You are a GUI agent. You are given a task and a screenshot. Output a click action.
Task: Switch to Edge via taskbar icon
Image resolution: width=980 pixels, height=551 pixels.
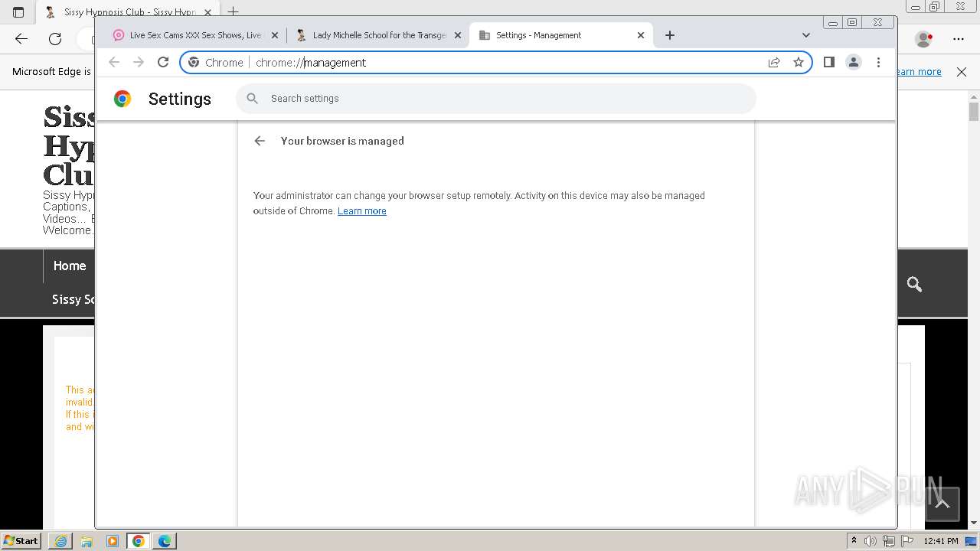tap(165, 541)
